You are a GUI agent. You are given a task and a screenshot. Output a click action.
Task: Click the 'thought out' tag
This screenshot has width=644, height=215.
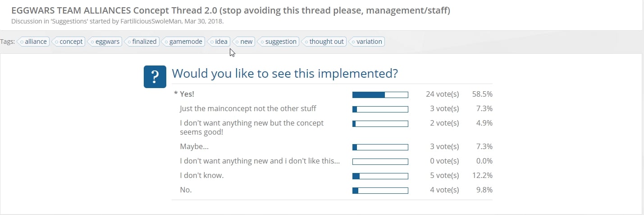click(x=324, y=42)
